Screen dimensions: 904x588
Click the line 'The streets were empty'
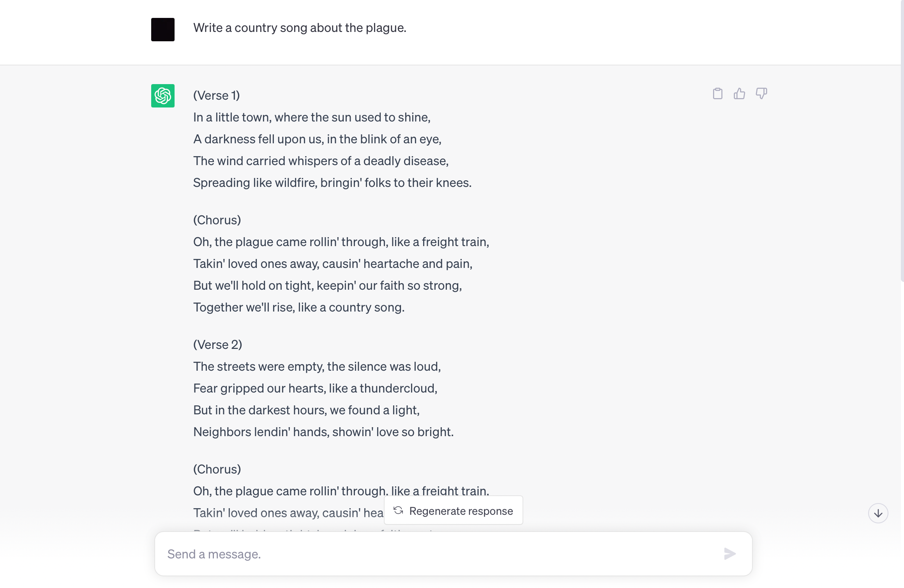pos(317,366)
